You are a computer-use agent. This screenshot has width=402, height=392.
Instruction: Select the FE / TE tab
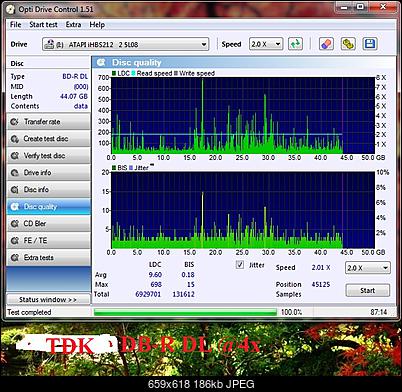pos(48,241)
